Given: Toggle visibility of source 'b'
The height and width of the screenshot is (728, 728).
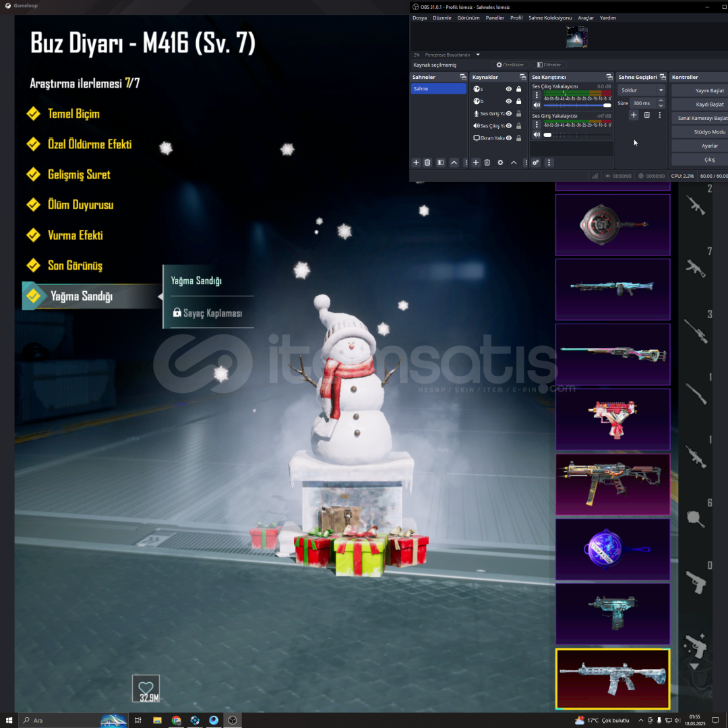Looking at the screenshot, I should 509,101.
